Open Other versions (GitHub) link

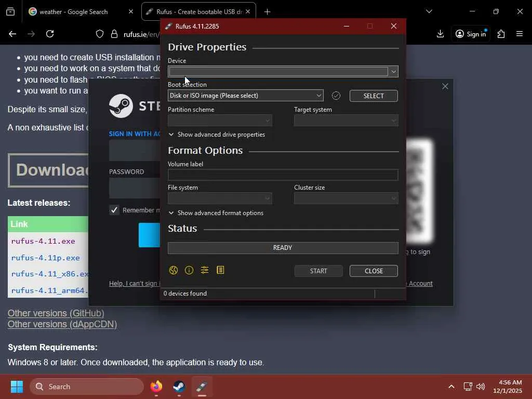click(x=56, y=313)
